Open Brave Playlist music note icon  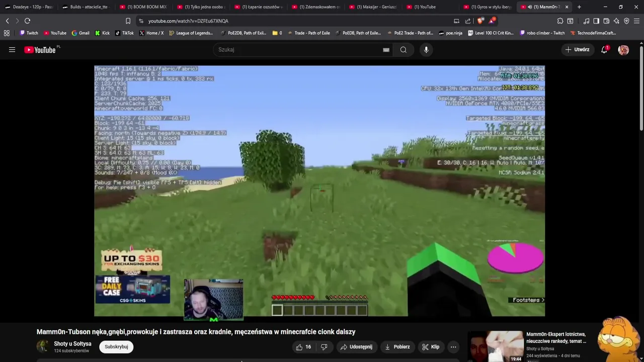[x=586, y=21]
